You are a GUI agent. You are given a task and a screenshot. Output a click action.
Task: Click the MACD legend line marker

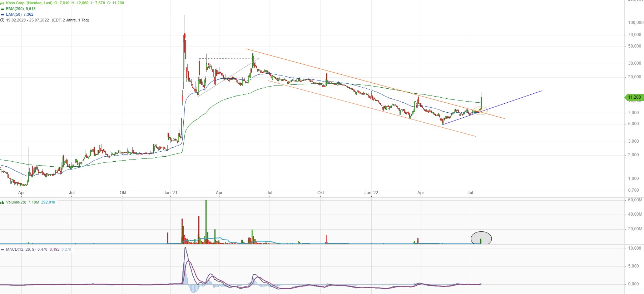click(x=3, y=250)
